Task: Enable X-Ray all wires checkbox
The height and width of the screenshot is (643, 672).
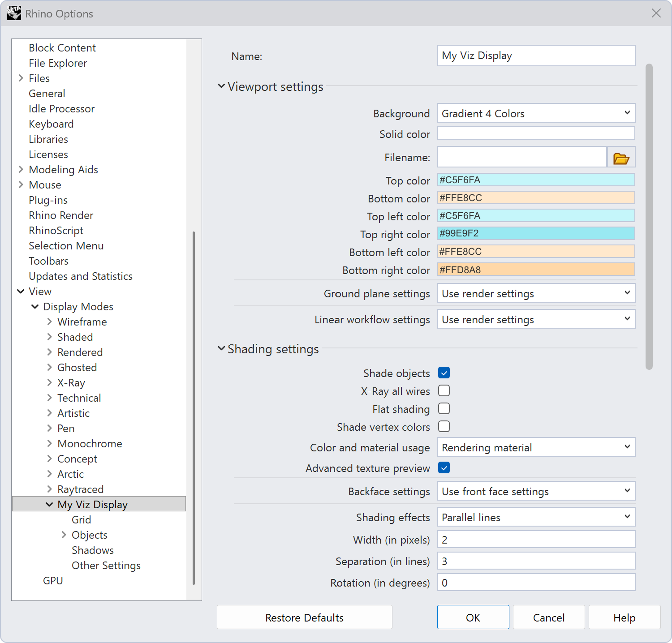Action: tap(444, 390)
